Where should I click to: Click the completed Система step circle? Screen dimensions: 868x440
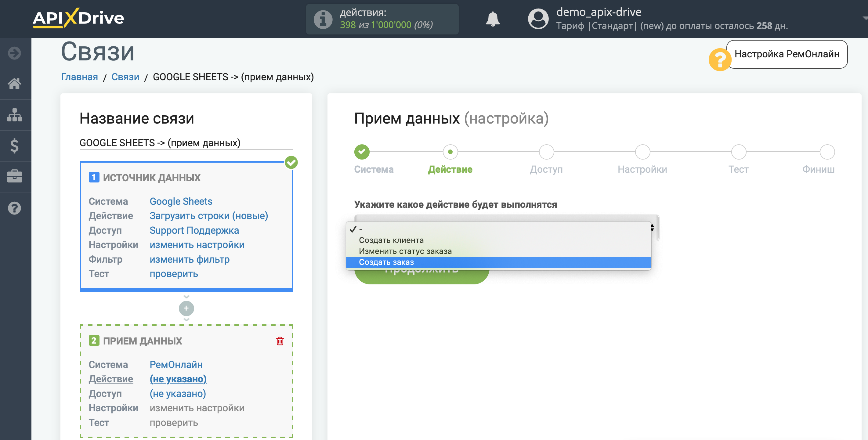(x=362, y=152)
